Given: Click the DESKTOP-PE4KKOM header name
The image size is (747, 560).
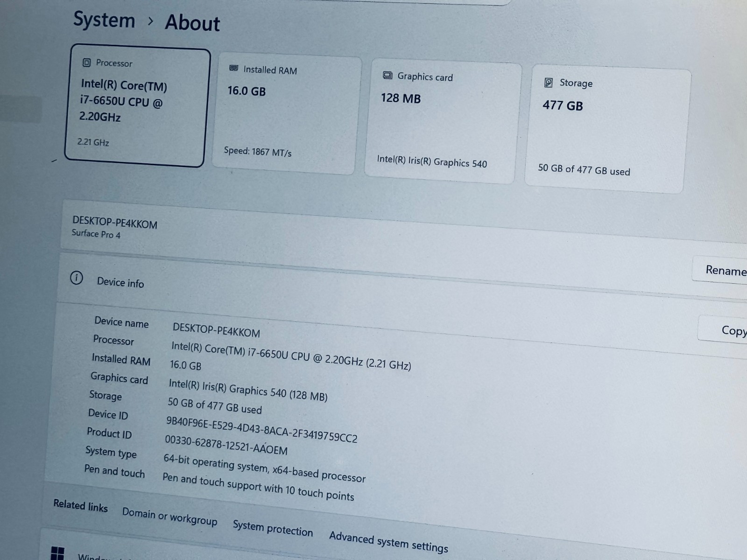Looking at the screenshot, I should 115,223.
